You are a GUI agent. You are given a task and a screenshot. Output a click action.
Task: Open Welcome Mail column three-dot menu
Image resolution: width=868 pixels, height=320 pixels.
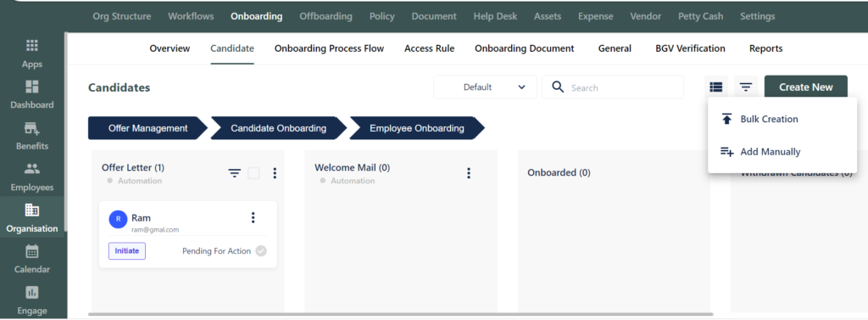click(x=469, y=174)
